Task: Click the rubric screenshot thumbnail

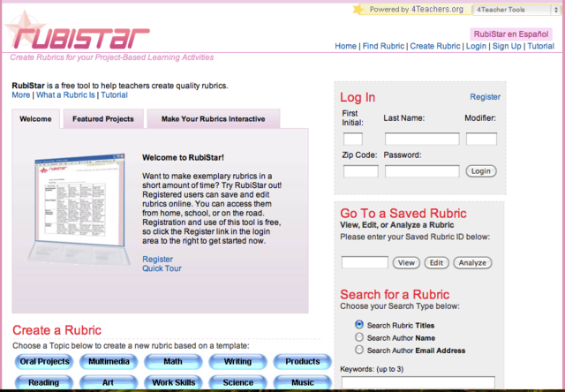Action: click(79, 209)
